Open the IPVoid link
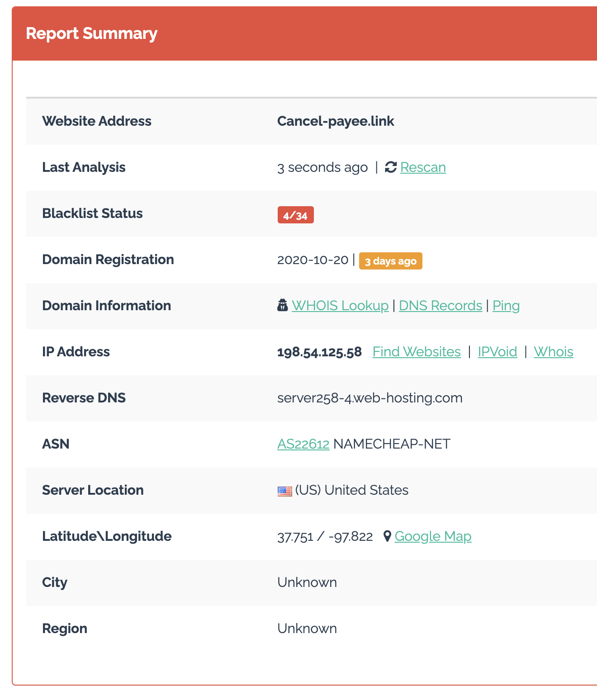 pyautogui.click(x=497, y=352)
